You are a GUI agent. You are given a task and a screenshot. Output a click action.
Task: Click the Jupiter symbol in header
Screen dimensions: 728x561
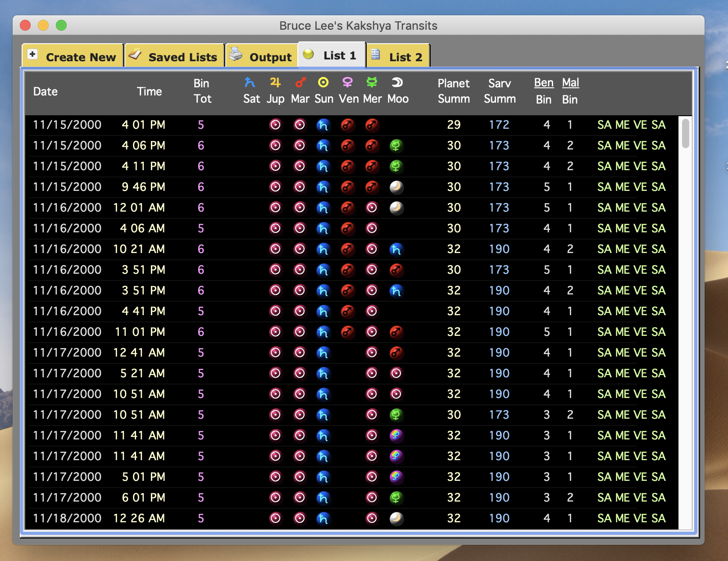point(275,82)
